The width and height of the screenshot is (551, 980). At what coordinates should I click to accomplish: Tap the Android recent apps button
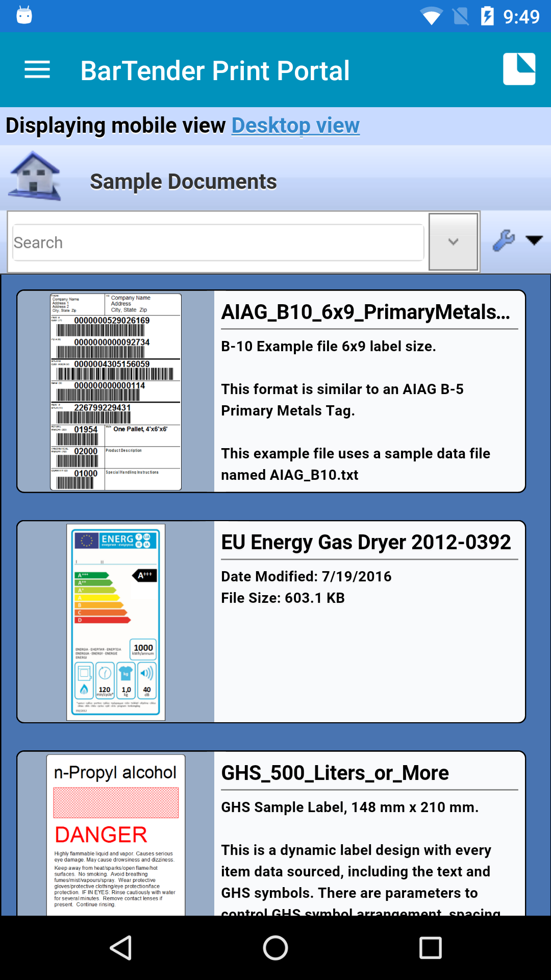click(430, 948)
